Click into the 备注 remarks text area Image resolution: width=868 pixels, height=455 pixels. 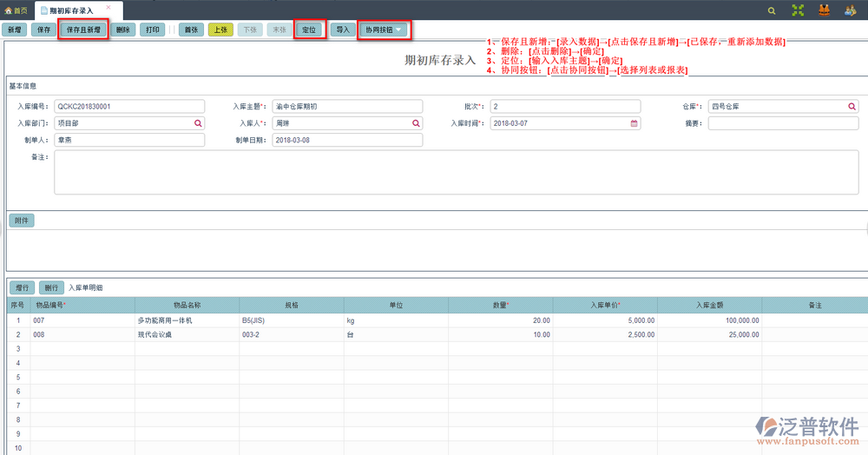click(x=456, y=172)
